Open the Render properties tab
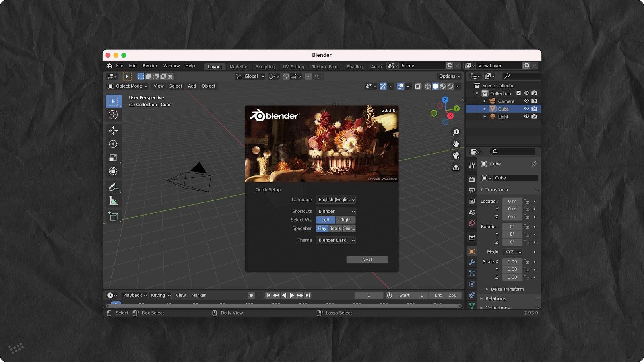Image resolution: width=644 pixels, height=362 pixels. pyautogui.click(x=472, y=179)
